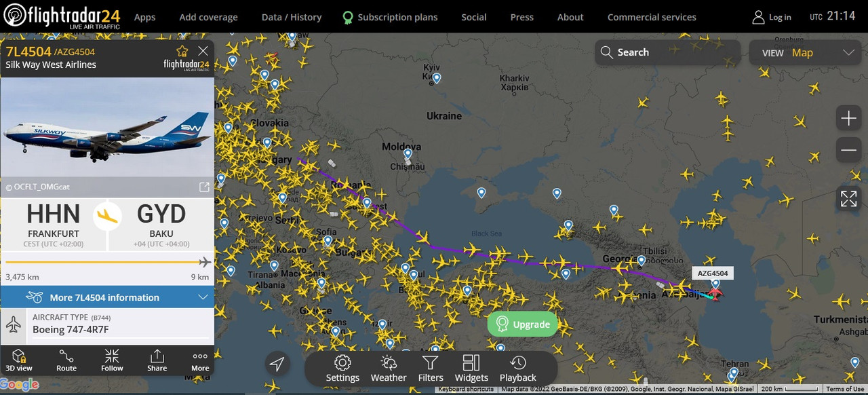Click the HHN Frankfurt origin airport
Screen dimensions: 868x395
click(53, 223)
